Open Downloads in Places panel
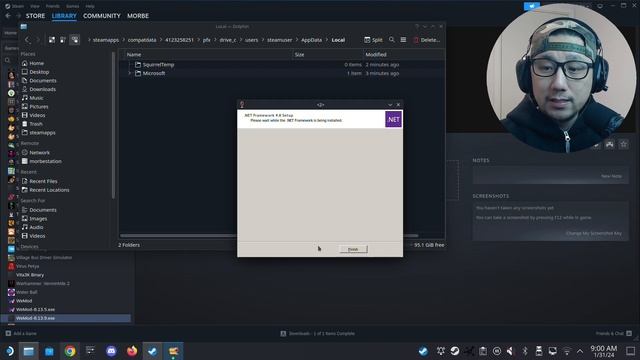This screenshot has height=360, width=640. [x=39, y=89]
